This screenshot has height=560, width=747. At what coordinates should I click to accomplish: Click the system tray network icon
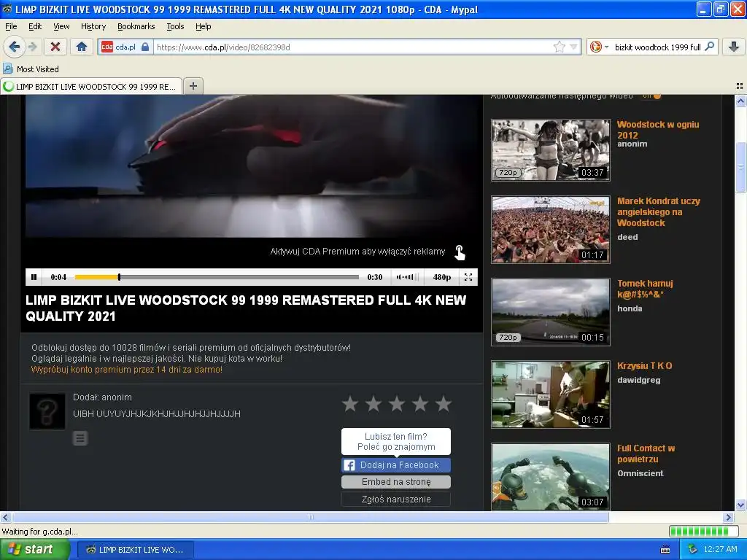click(693, 550)
